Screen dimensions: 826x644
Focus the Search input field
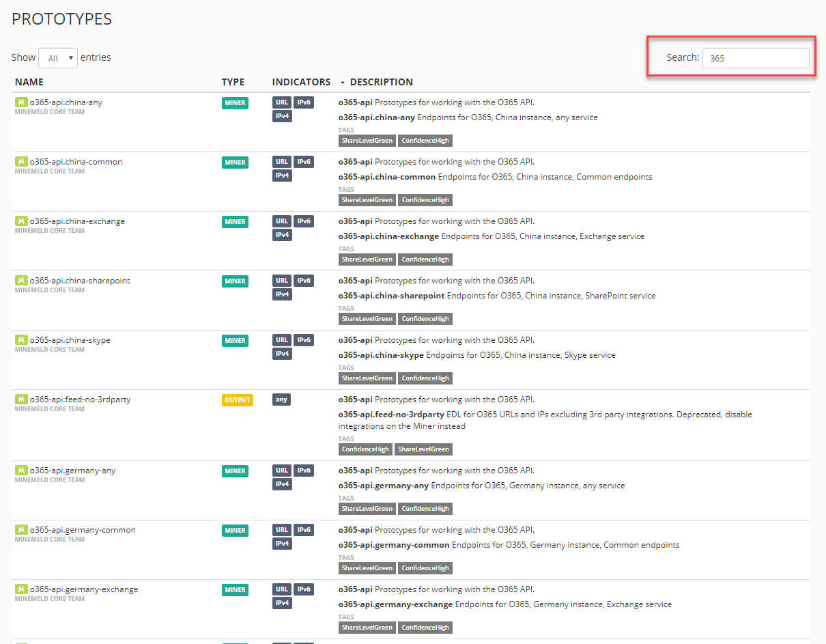[x=756, y=58]
